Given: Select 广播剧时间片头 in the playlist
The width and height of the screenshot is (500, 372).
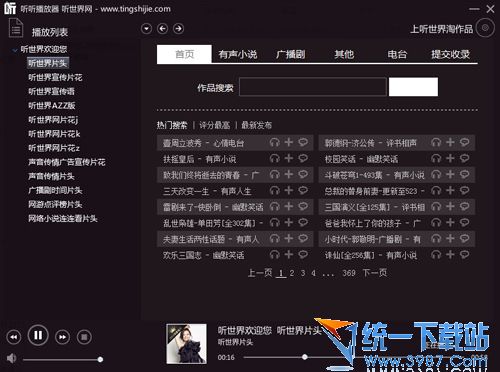Looking at the screenshot, I should pyautogui.click(x=55, y=190).
